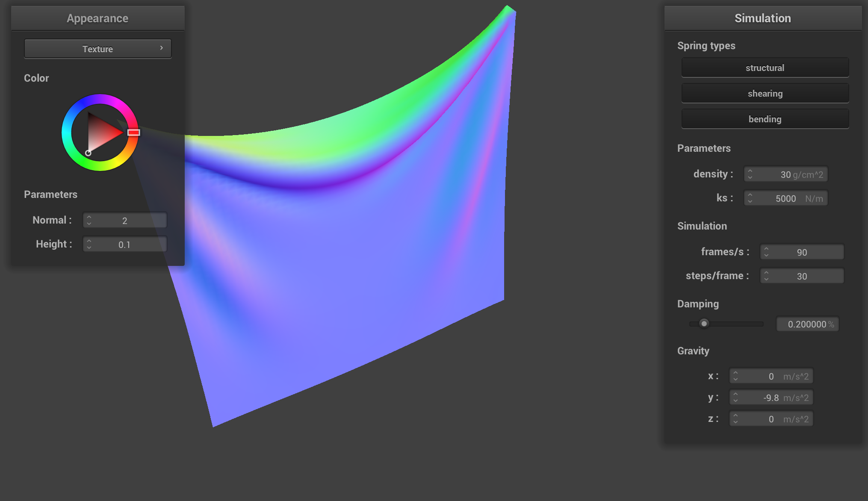Click the steps/frame value field
The image size is (868, 501).
point(802,276)
